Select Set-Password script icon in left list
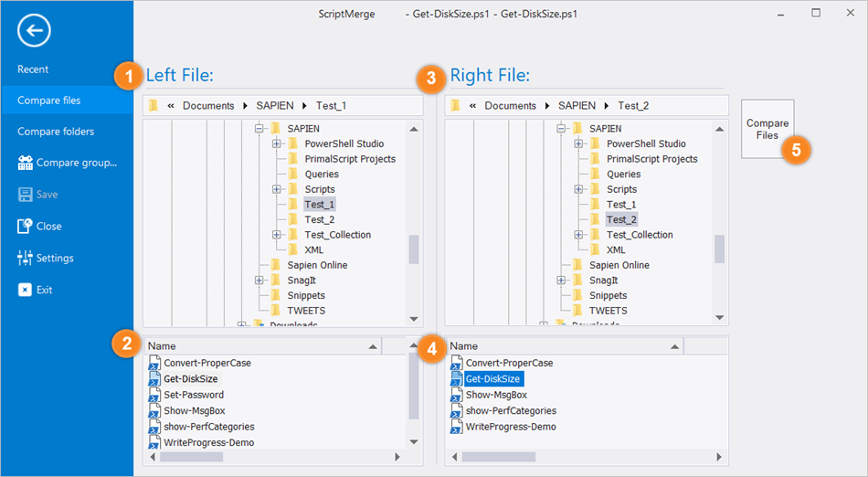Image resolution: width=868 pixels, height=477 pixels. (154, 395)
